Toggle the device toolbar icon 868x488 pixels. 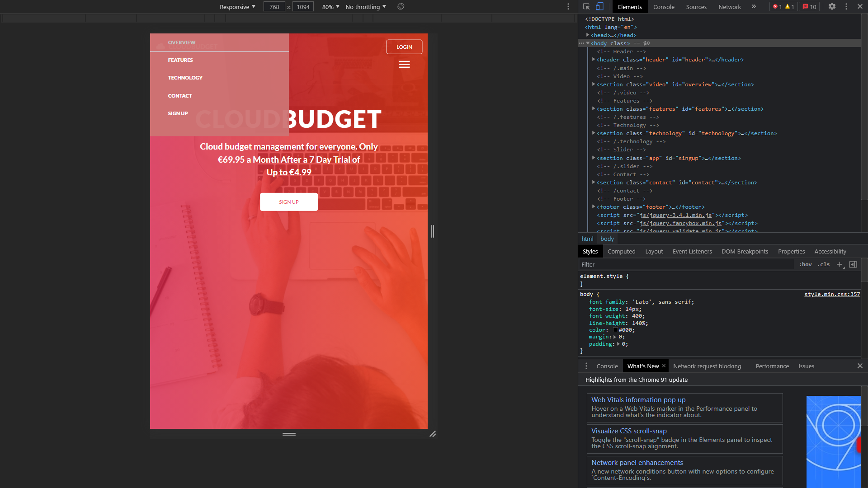tap(599, 7)
